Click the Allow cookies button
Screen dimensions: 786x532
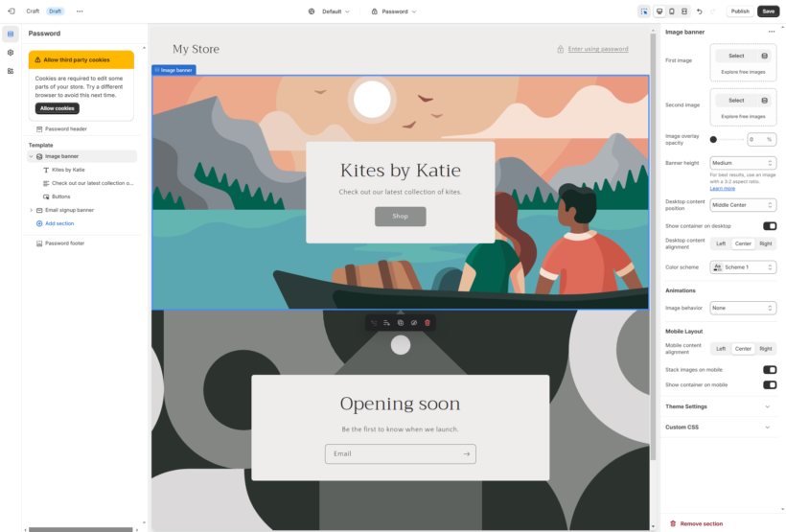pyautogui.click(x=58, y=108)
